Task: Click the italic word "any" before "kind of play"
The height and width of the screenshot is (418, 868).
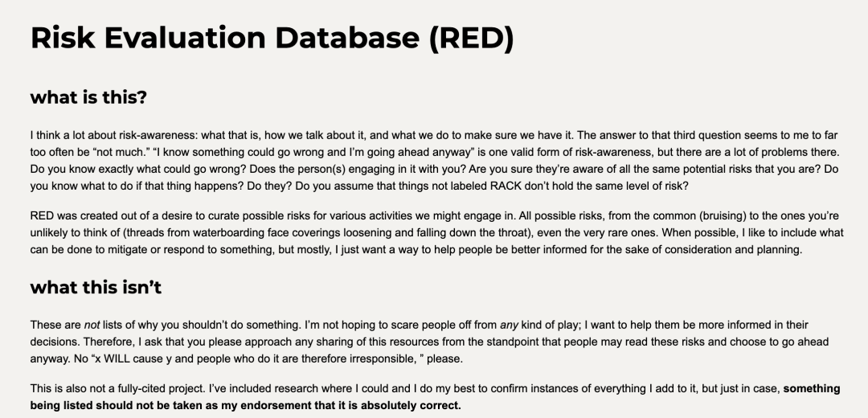Action: tap(508, 325)
